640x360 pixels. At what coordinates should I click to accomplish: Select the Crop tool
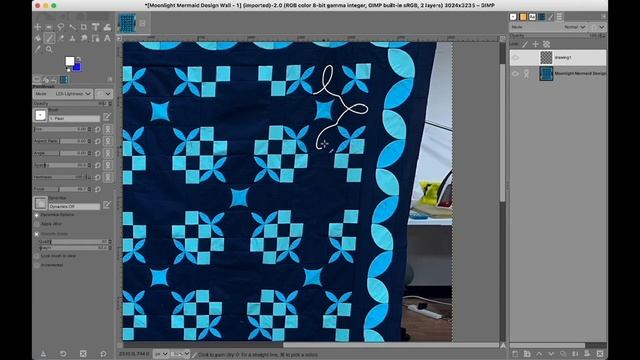point(84,27)
